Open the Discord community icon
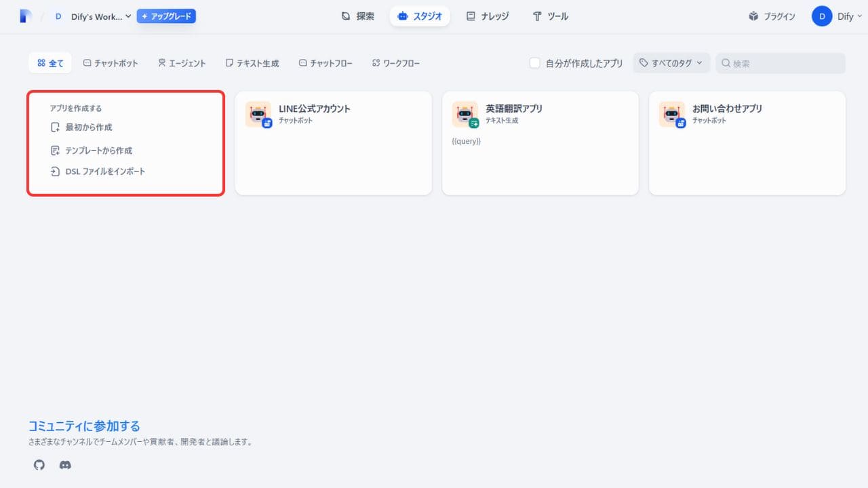Screen dimensions: 868x488 click(65, 465)
